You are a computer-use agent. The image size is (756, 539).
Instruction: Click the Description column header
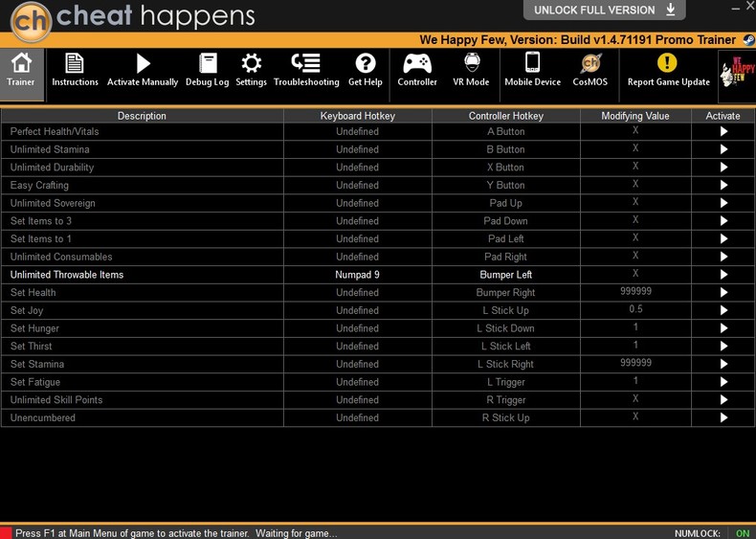pyautogui.click(x=143, y=116)
